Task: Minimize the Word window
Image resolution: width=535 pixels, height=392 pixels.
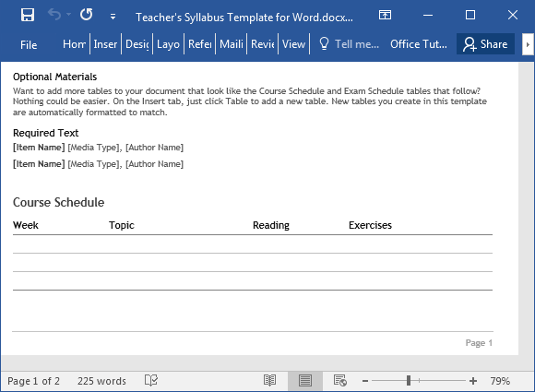Action: 428,15
